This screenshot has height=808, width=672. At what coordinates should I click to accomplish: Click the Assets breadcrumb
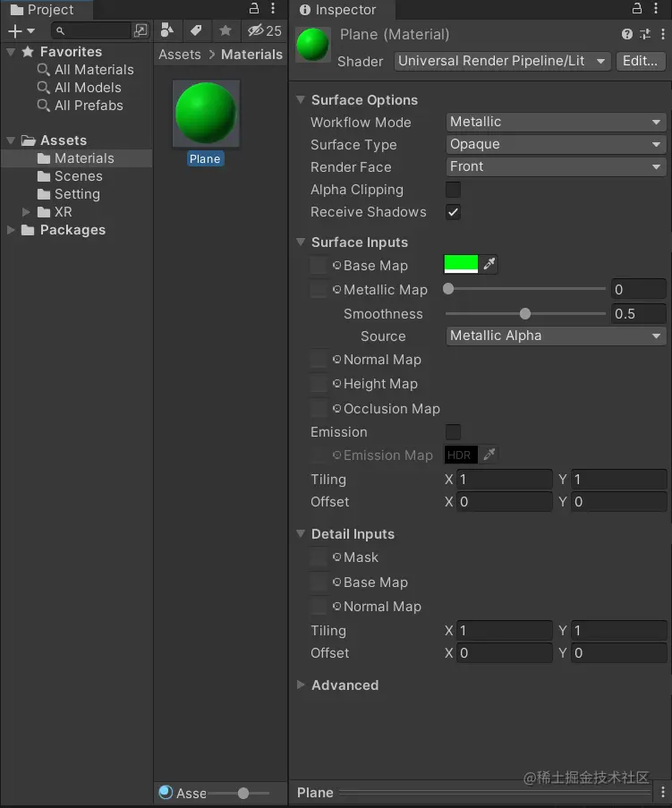pos(180,55)
